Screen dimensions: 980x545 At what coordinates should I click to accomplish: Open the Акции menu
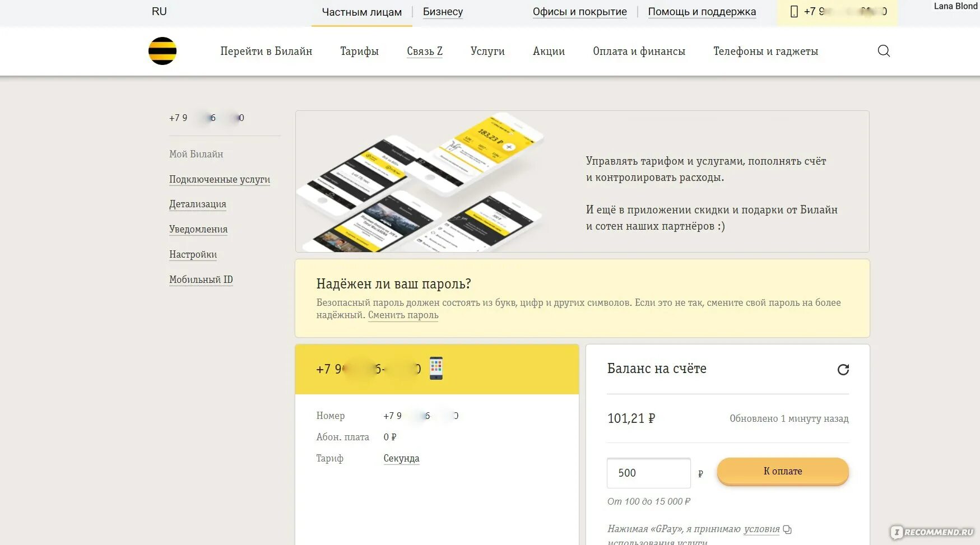coord(549,52)
